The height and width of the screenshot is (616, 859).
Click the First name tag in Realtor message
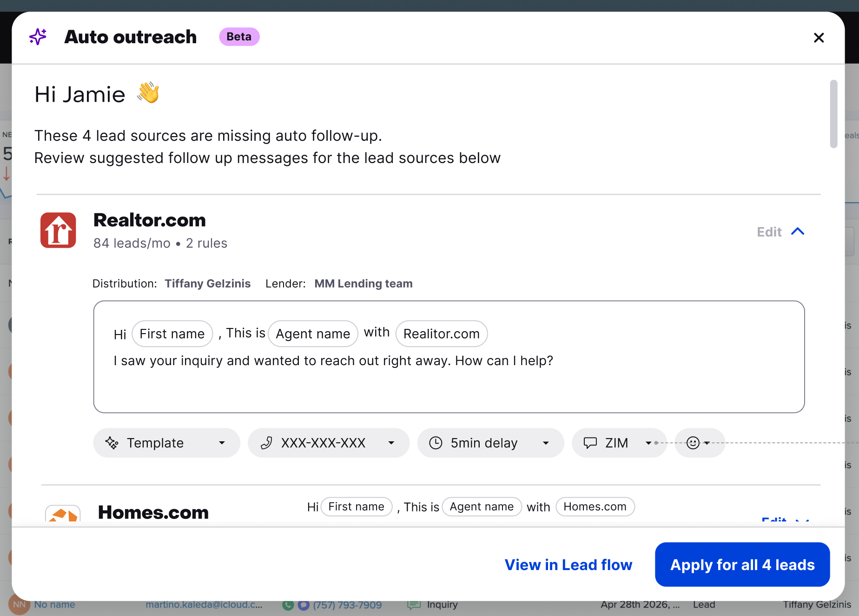pyautogui.click(x=172, y=334)
